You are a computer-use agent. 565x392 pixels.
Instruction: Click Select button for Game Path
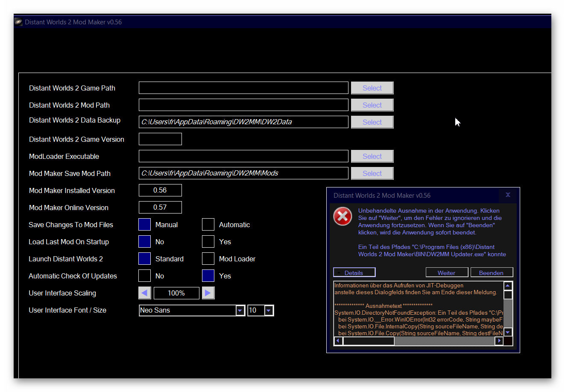372,88
